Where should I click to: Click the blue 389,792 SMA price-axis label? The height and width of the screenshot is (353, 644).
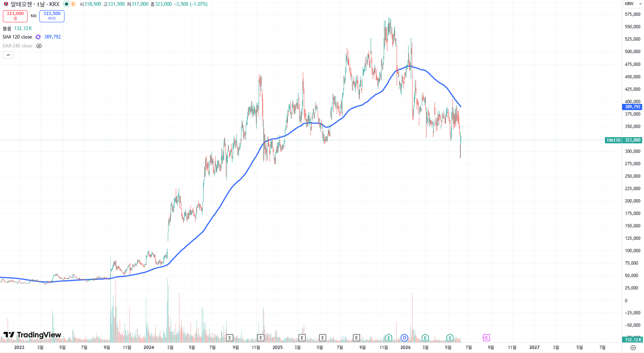click(632, 107)
